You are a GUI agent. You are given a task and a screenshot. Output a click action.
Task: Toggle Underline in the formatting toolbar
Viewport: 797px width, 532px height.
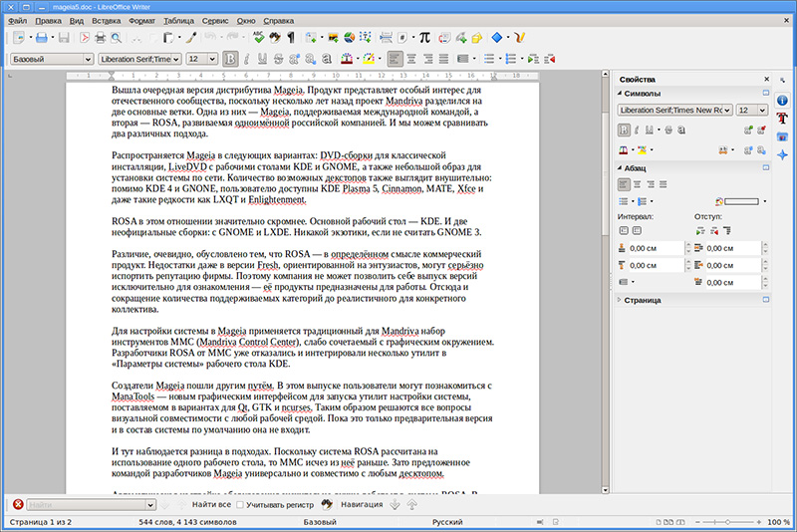tap(262, 59)
